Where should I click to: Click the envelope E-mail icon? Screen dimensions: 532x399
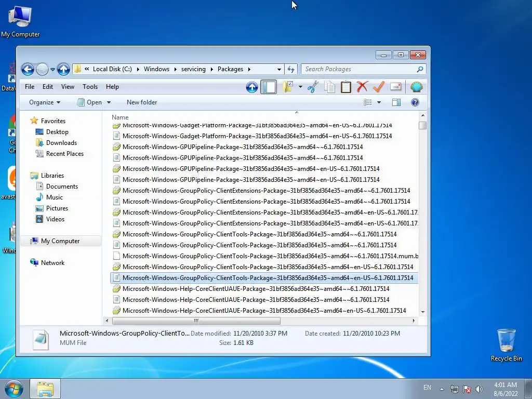coord(395,87)
